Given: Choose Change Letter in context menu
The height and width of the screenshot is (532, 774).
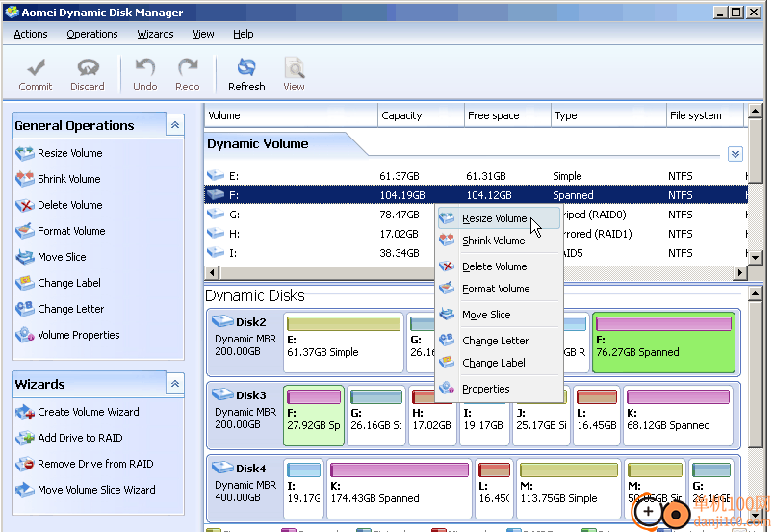Looking at the screenshot, I should point(499,341).
